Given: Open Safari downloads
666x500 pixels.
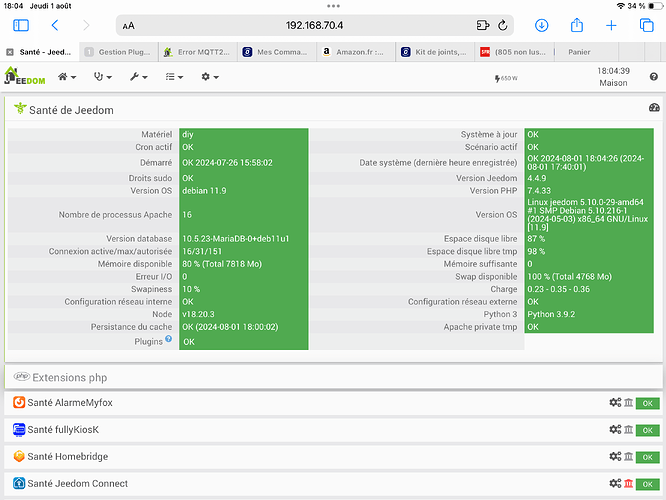Looking at the screenshot, I should [x=541, y=25].
